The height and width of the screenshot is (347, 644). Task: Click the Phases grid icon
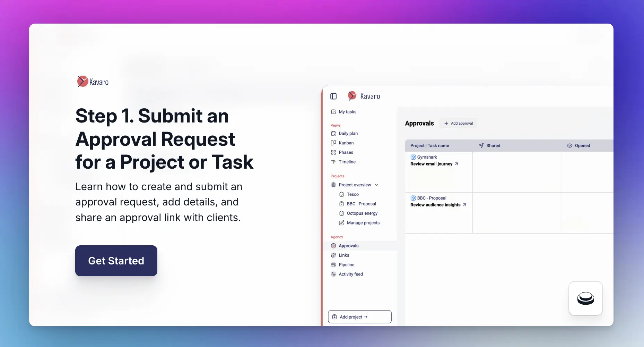(x=333, y=152)
